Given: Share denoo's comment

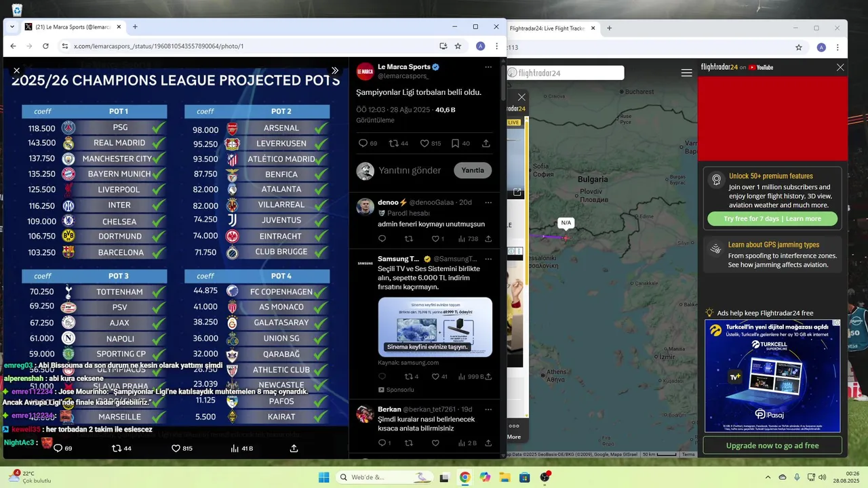Looking at the screenshot, I should coord(488,239).
